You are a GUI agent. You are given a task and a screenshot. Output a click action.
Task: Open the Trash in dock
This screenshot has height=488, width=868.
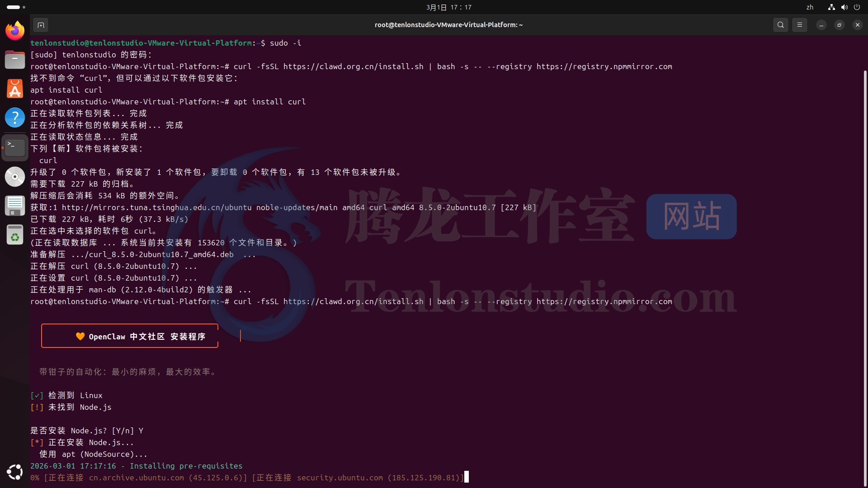[x=15, y=235]
